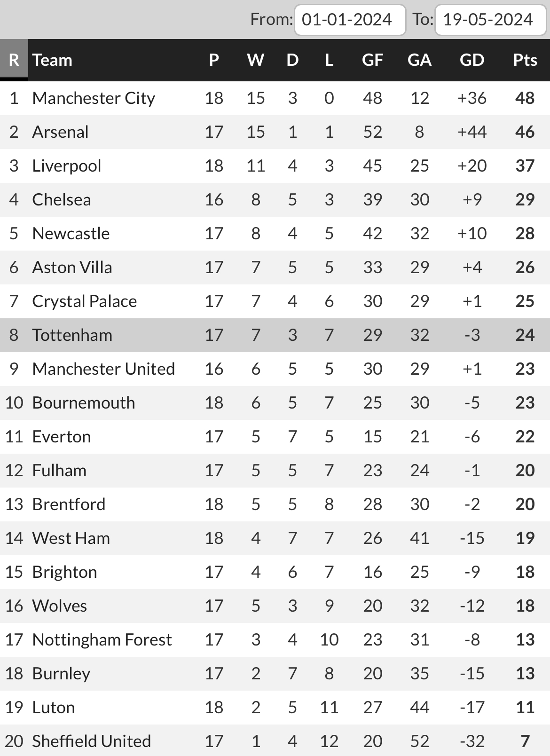Sort by the D draws column header

click(292, 60)
